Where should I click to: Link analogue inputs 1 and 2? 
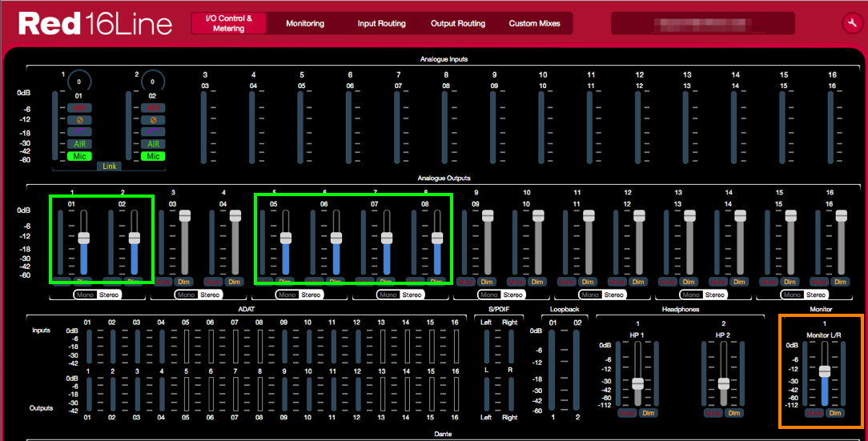110,166
